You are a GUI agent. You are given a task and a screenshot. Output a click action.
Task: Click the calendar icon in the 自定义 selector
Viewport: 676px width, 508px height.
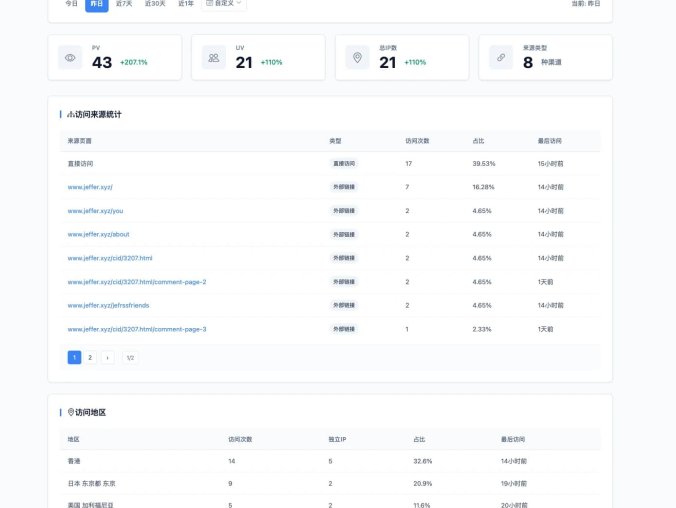click(x=210, y=3)
